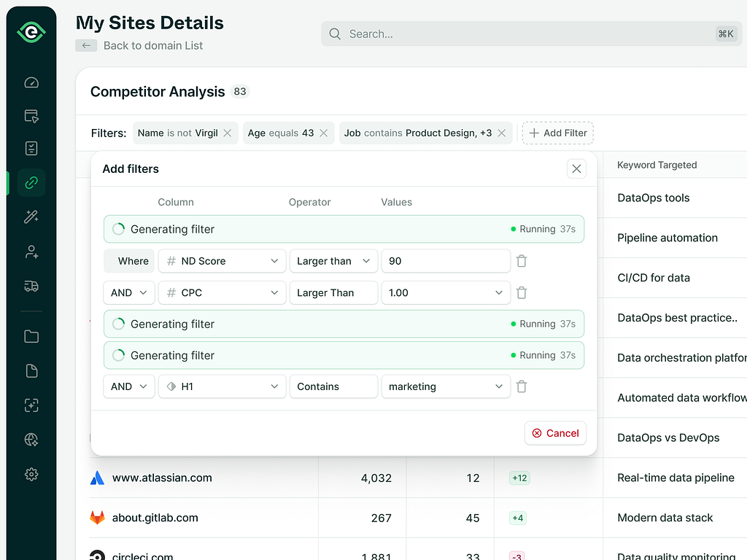Open the magic wand icon in sidebar
747x560 pixels.
31,217
